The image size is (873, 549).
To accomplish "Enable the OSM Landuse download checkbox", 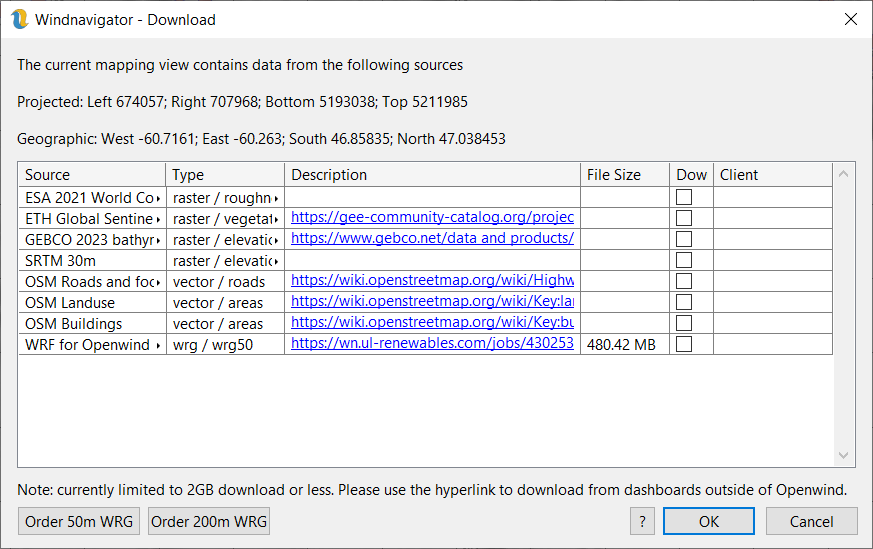I will (684, 302).
